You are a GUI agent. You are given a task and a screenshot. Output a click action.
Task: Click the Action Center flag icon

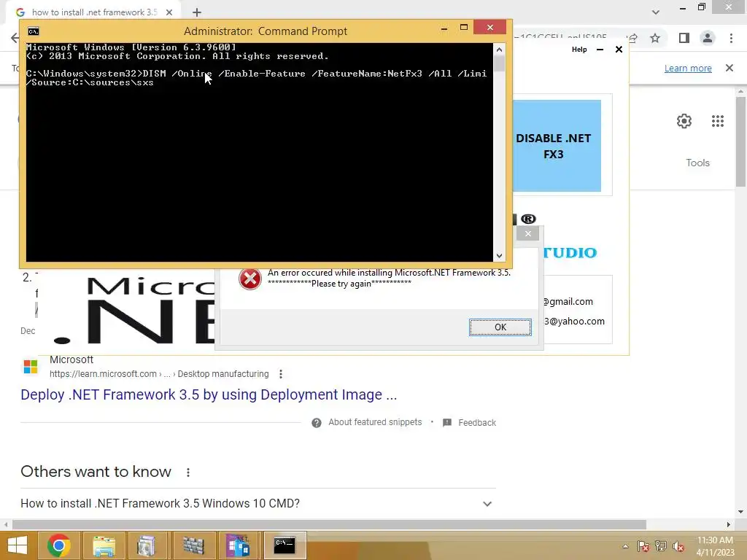(x=643, y=546)
